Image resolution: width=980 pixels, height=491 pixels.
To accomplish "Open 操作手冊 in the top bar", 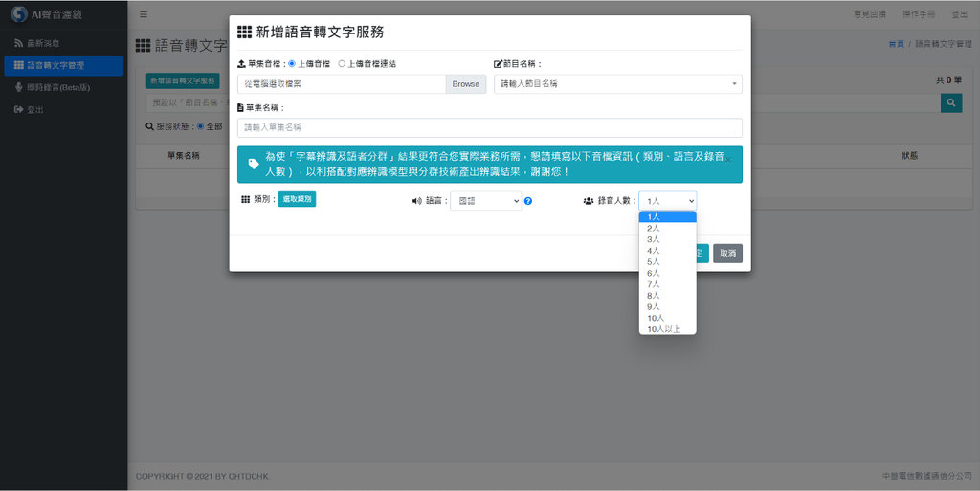I will tap(919, 14).
